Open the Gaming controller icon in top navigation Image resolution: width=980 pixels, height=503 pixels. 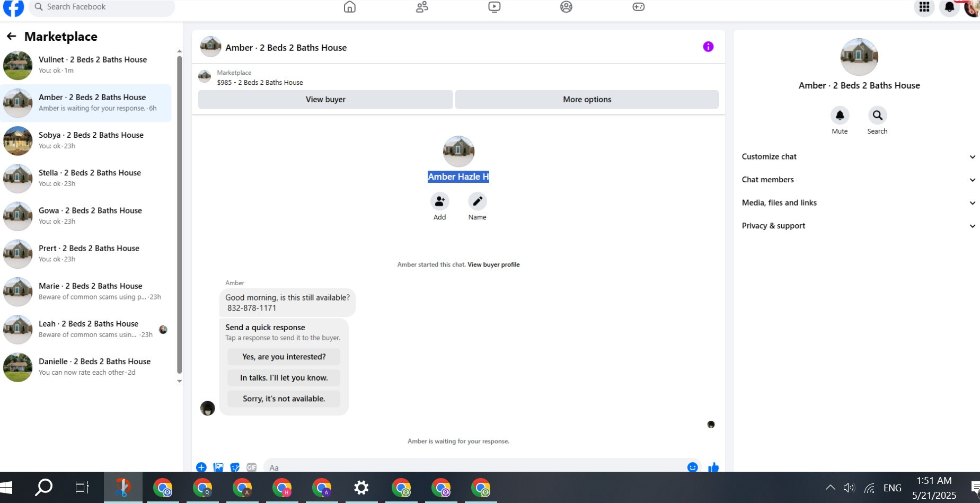tap(639, 7)
